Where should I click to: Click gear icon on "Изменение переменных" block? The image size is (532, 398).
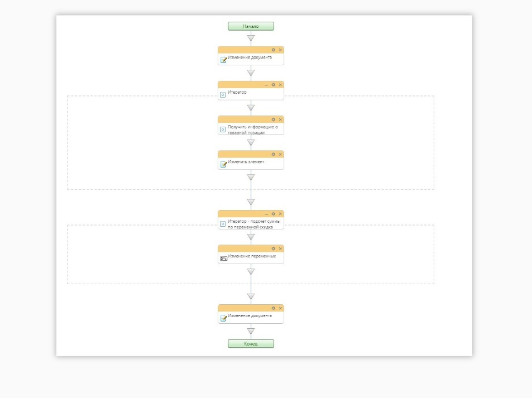(x=274, y=248)
